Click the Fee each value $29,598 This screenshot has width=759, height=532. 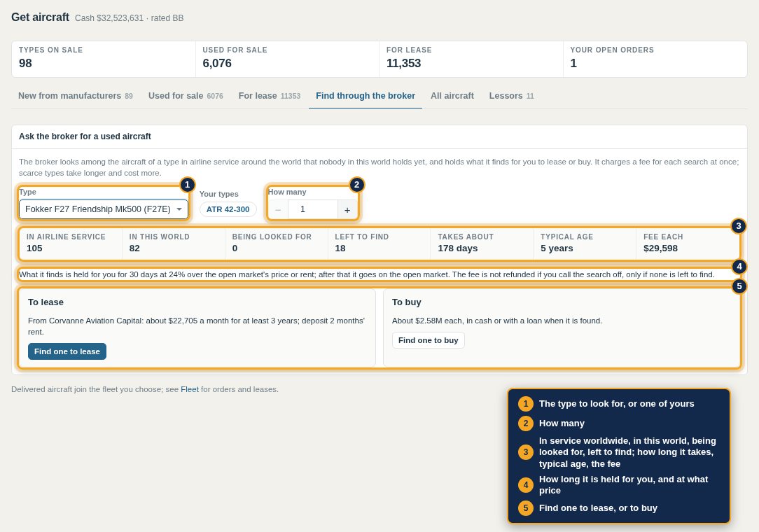click(x=661, y=248)
